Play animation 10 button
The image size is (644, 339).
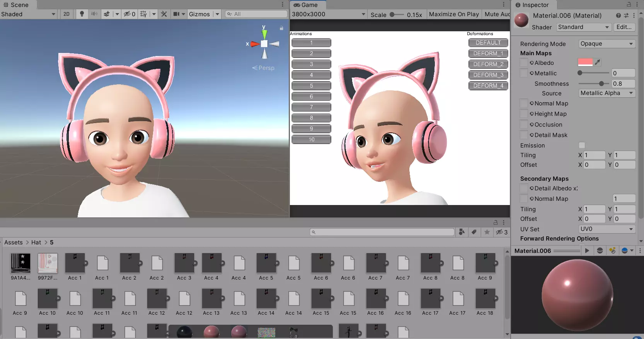tap(311, 139)
